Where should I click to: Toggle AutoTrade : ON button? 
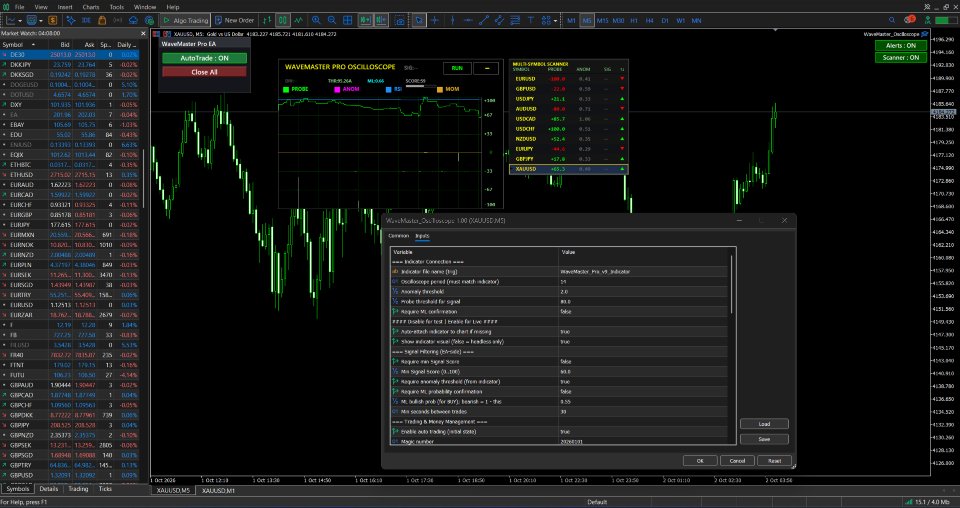click(204, 58)
